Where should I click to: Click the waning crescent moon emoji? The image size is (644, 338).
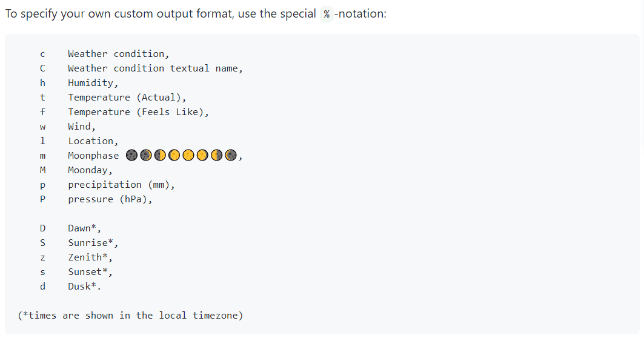[x=230, y=156]
